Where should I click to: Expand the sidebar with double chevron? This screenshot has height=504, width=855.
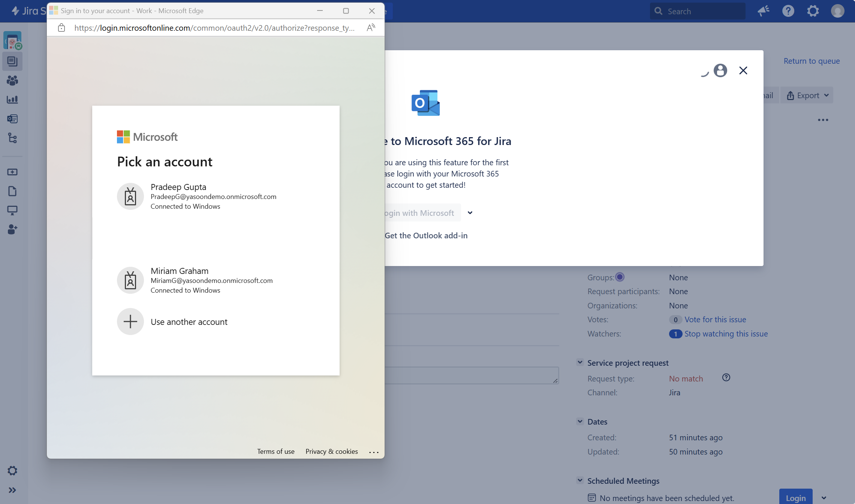click(x=12, y=490)
